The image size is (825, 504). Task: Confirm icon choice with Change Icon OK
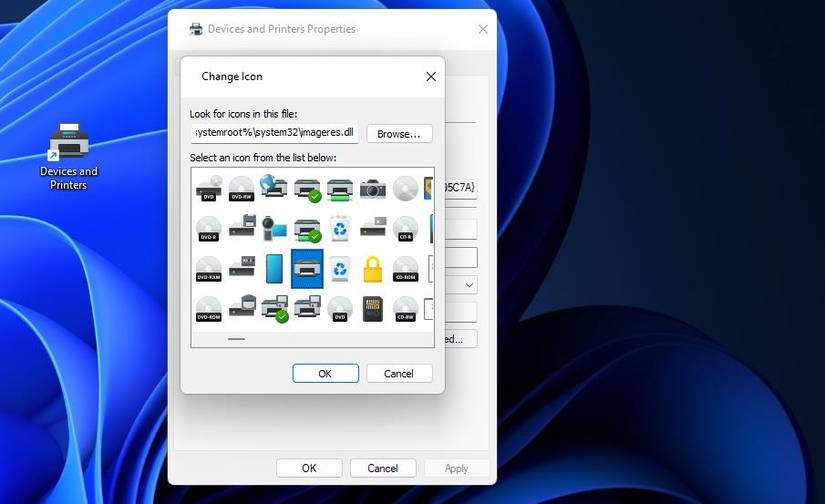tap(325, 374)
